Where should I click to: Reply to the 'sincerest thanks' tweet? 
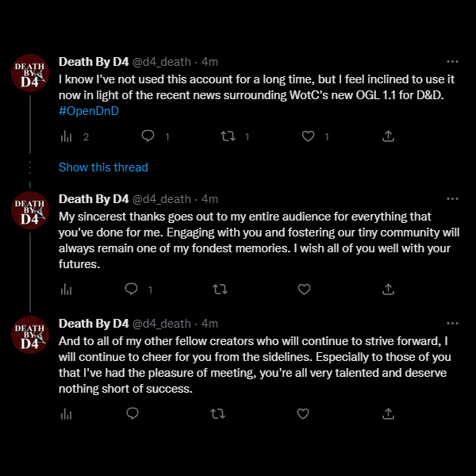pos(131,289)
